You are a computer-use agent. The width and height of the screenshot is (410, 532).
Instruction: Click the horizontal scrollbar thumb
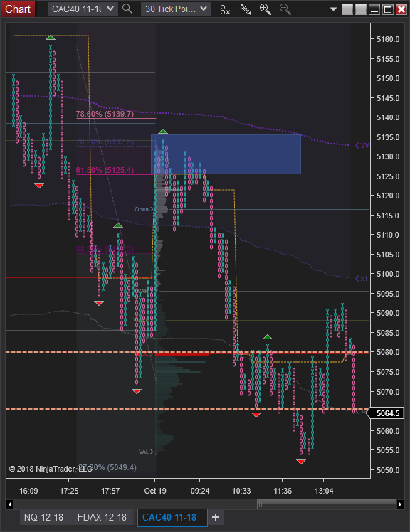pos(327,504)
